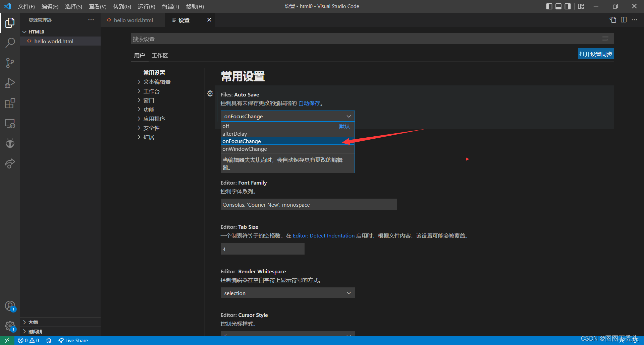The width and height of the screenshot is (644, 345).
Task: Click the home icon in status bar
Action: 49,340
